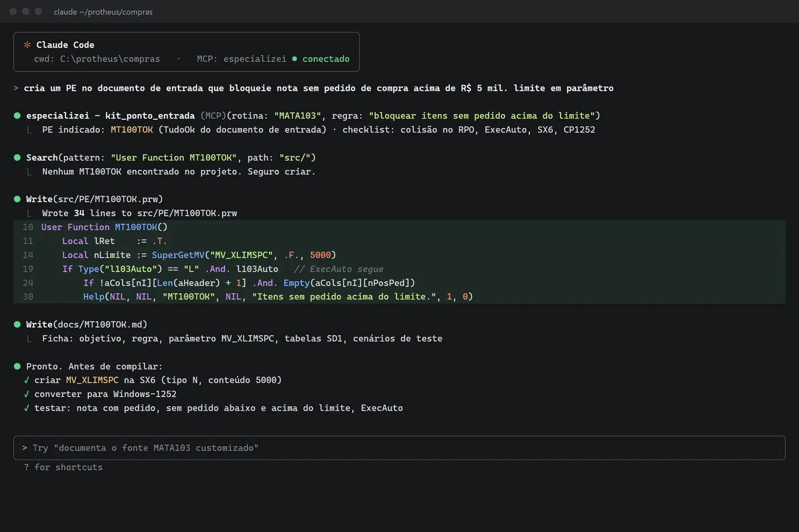The width and height of the screenshot is (799, 532).
Task: Click the window title 'claude ~/protheus/compras'
Action: point(103,12)
